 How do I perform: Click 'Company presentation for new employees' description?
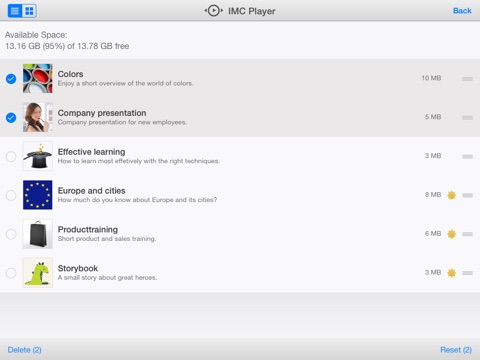click(122, 122)
